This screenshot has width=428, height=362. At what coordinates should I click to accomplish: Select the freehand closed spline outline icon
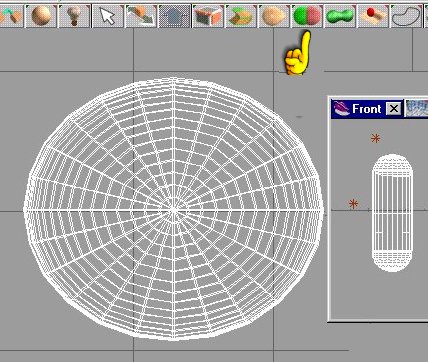tap(406, 16)
